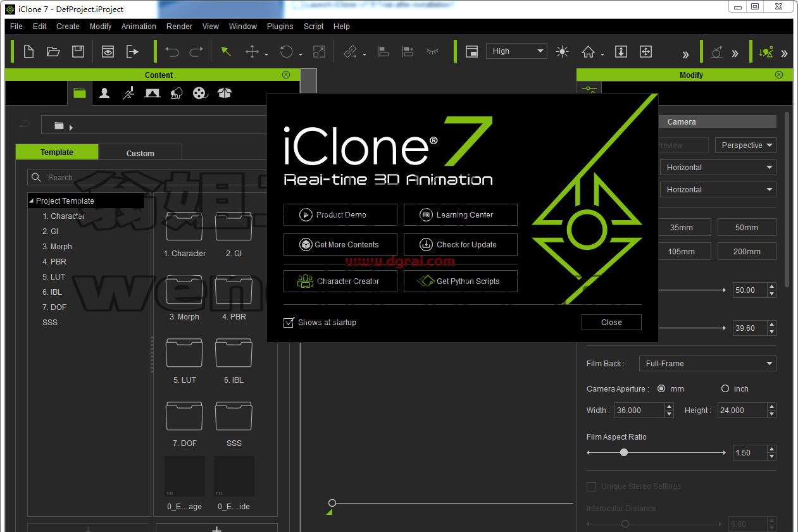Switch to the Template tab
Screen dimensions: 798x532
(x=57, y=152)
